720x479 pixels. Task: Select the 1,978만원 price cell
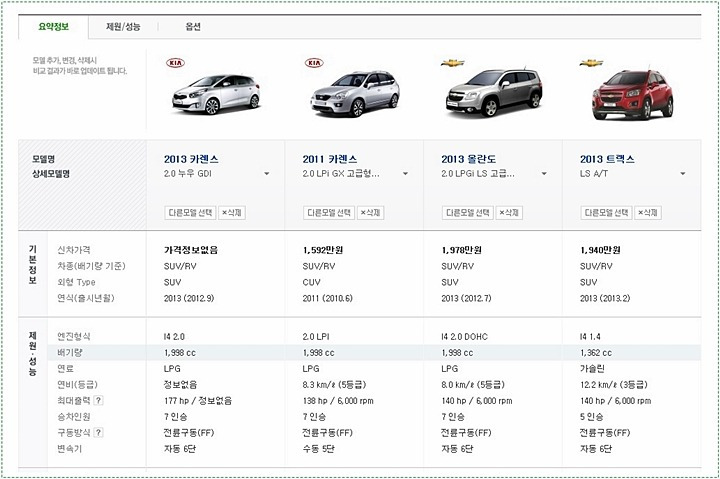coord(461,250)
